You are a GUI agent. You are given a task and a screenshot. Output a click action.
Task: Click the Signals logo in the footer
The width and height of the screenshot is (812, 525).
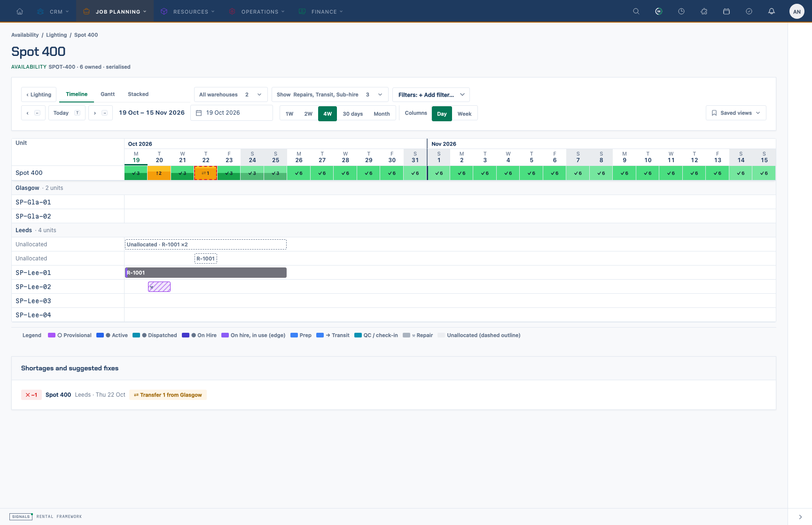(21, 517)
